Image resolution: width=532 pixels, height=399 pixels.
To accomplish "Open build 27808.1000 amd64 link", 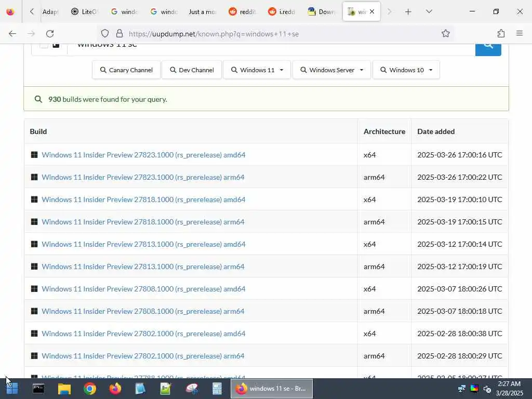I will click(143, 289).
